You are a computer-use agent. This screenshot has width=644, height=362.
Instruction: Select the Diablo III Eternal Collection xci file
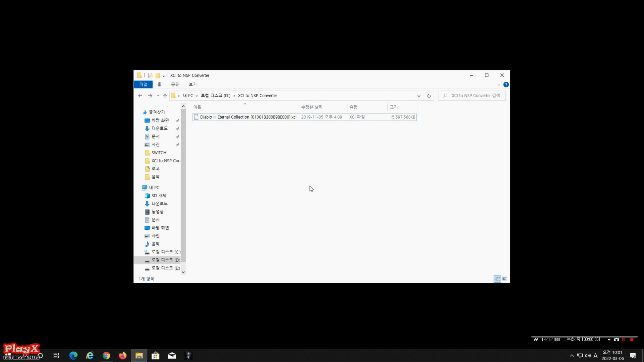[248, 117]
